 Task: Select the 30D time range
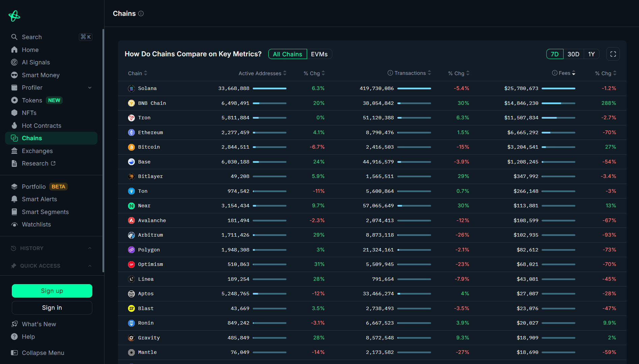(x=573, y=54)
